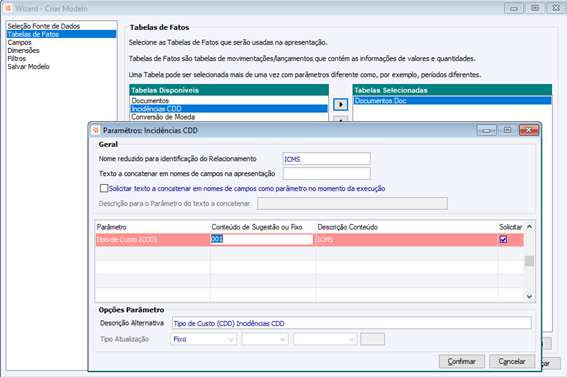Go to Dimensões wizard step

(24, 50)
